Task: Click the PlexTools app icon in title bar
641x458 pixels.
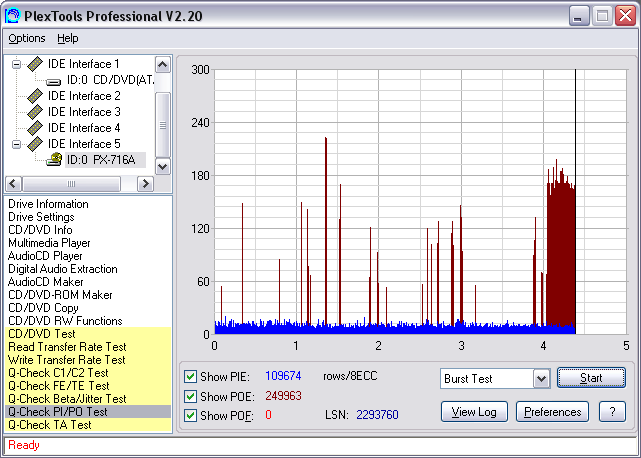Action: click(x=12, y=16)
